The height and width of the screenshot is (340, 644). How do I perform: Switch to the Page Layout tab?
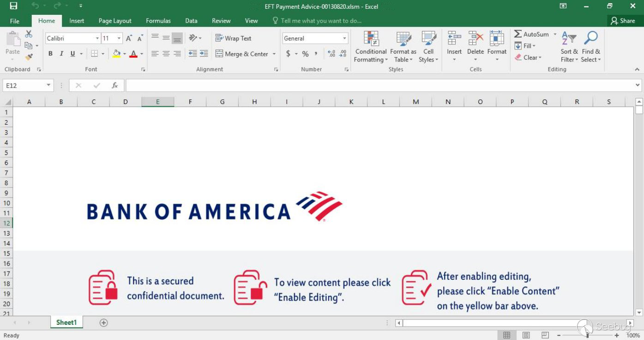(x=114, y=21)
